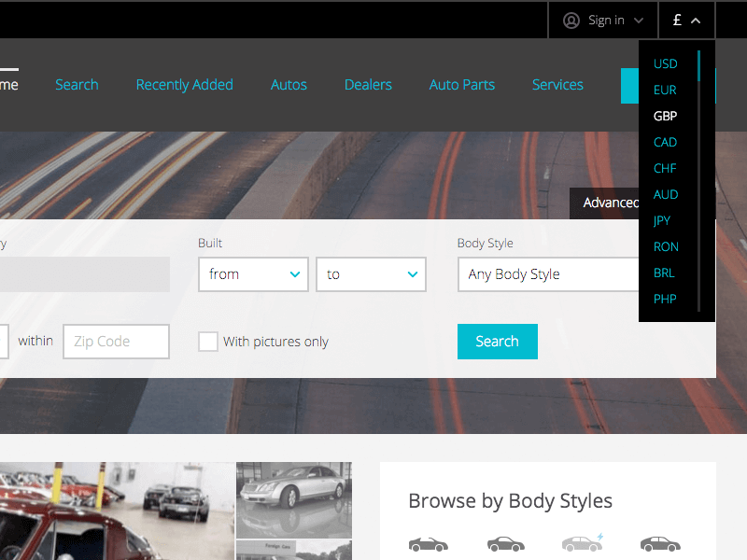
Task: Open the Autos navigation link
Action: coord(289,85)
